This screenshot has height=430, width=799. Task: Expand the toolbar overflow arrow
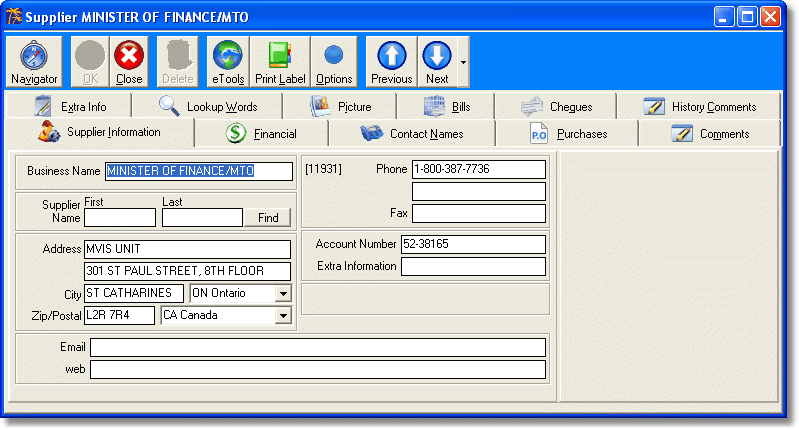[x=463, y=62]
